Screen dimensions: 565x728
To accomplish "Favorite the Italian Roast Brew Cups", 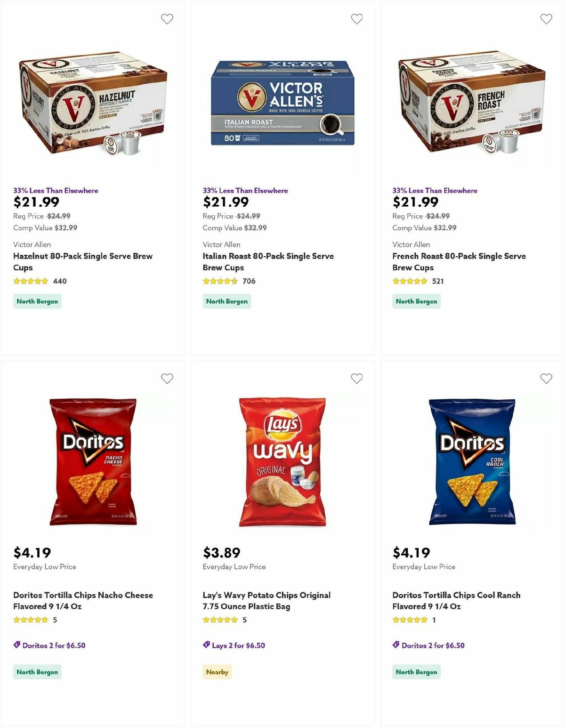I will coord(356,19).
